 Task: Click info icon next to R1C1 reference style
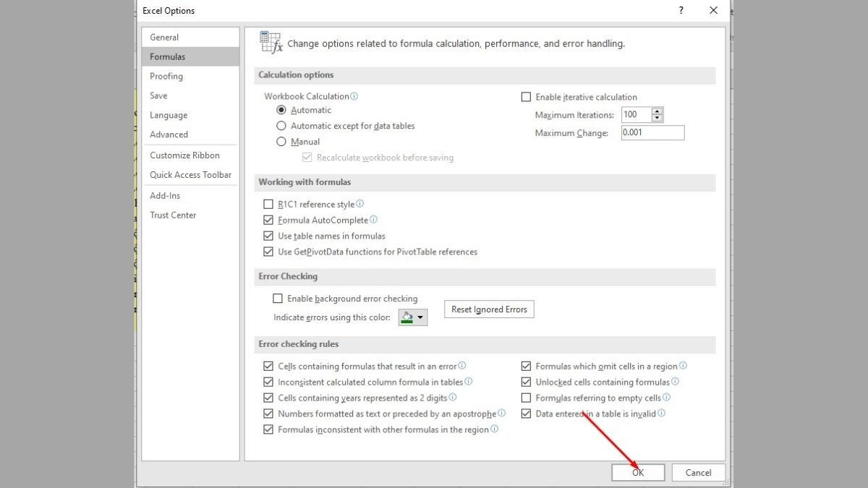[x=360, y=204]
